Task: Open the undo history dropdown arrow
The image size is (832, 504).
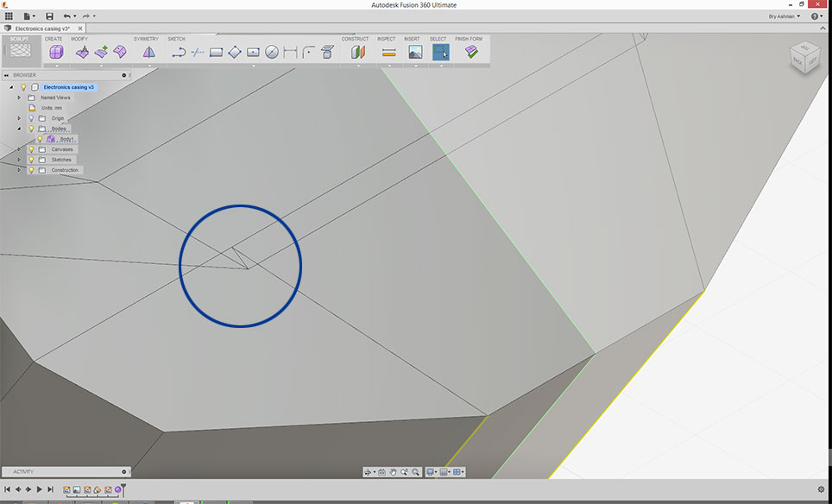Action: [x=75, y=16]
